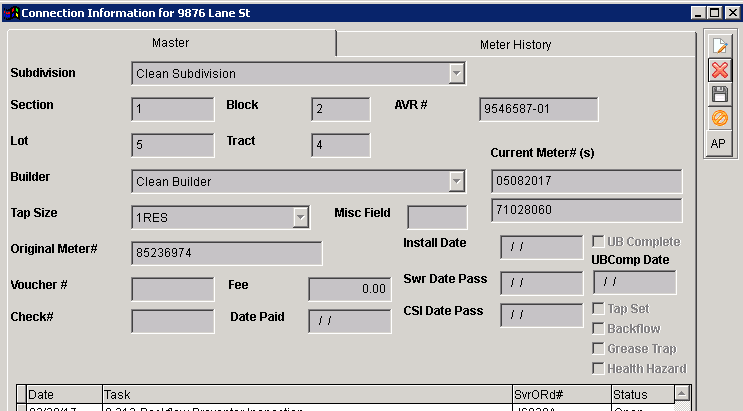Viewport: 743px width, 411px height.
Task: Click the orange cancel icon
Action: click(x=719, y=118)
